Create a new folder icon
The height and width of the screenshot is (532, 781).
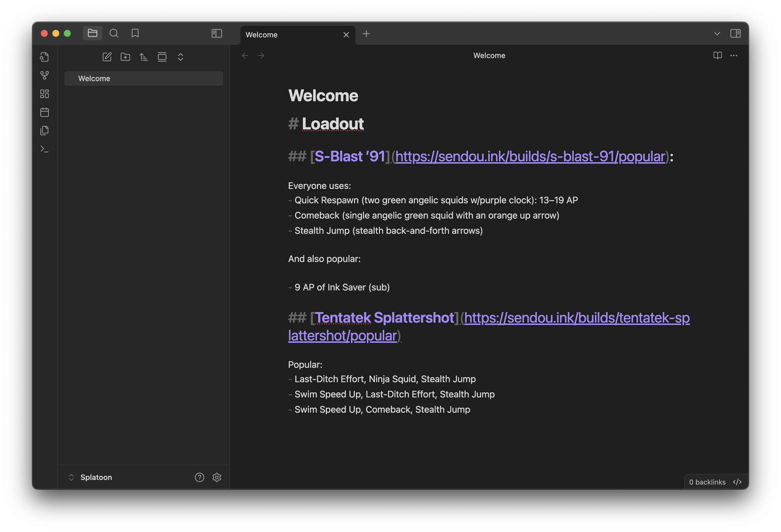coord(125,57)
